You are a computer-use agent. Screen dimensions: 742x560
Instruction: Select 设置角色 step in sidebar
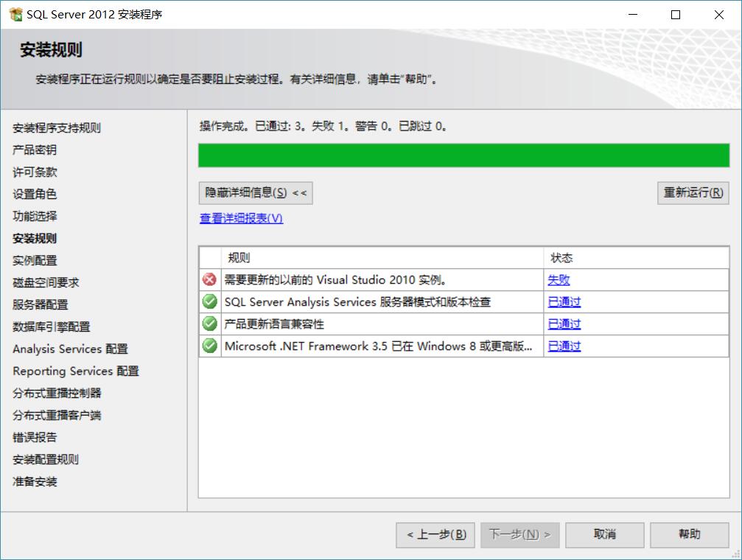tap(35, 194)
